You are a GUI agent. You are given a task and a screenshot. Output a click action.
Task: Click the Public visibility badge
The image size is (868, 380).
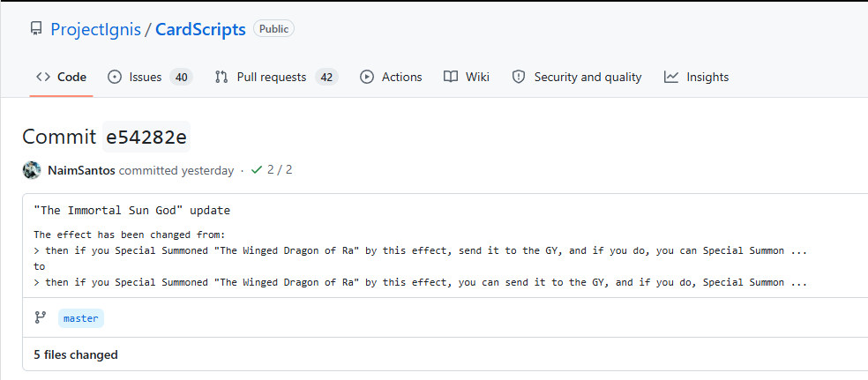273,29
